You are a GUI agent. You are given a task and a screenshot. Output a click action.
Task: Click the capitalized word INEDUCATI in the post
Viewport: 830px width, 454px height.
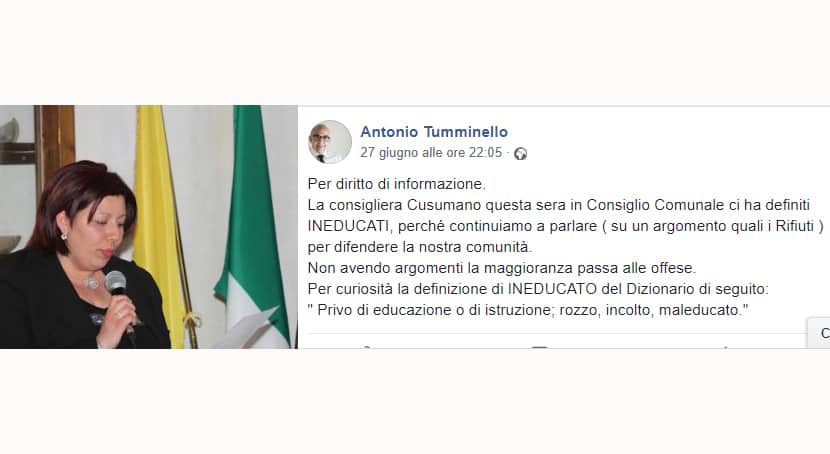coord(348,226)
